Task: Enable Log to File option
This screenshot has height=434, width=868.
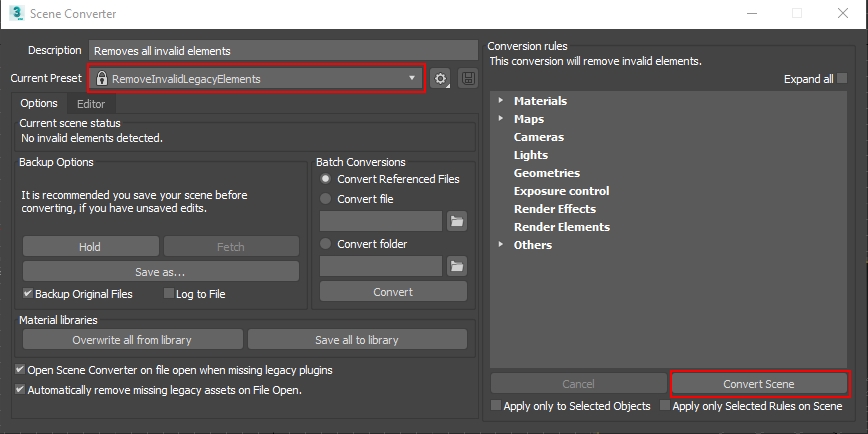Action: (x=169, y=294)
